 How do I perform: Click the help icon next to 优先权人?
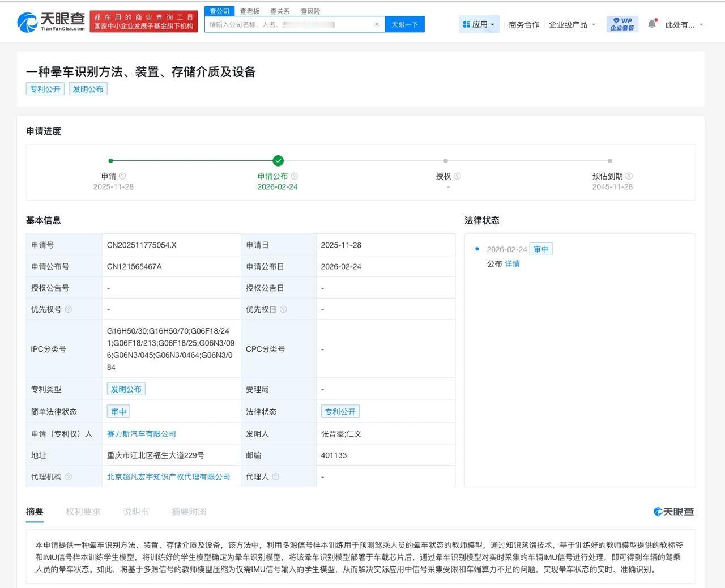69,309
